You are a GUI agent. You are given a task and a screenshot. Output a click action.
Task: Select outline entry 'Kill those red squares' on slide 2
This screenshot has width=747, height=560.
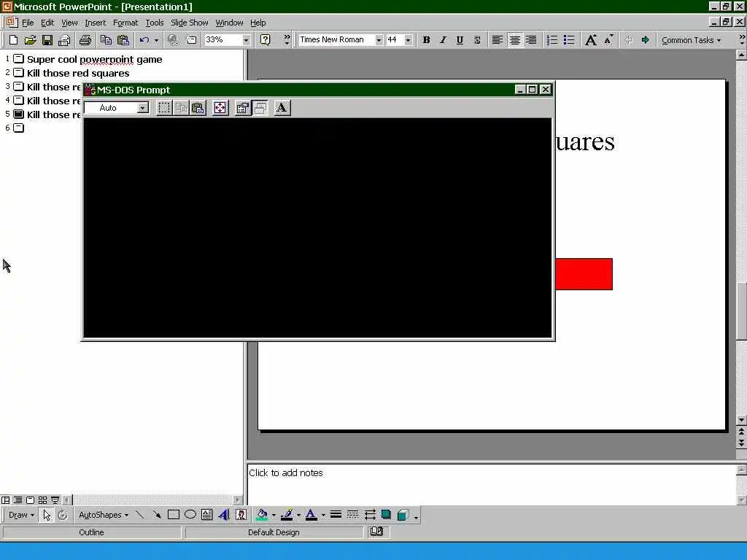(x=78, y=74)
